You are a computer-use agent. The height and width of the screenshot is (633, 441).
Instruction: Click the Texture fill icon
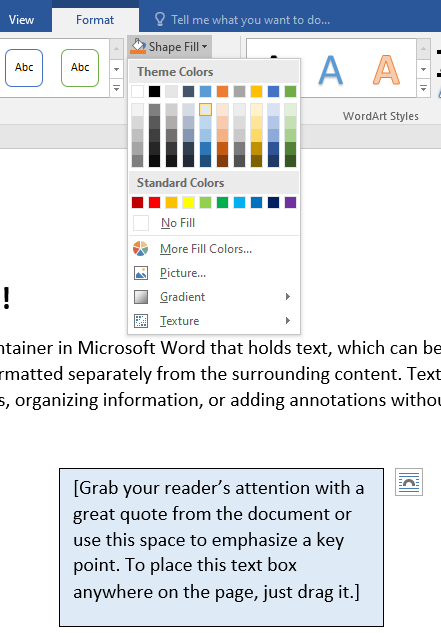point(141,321)
